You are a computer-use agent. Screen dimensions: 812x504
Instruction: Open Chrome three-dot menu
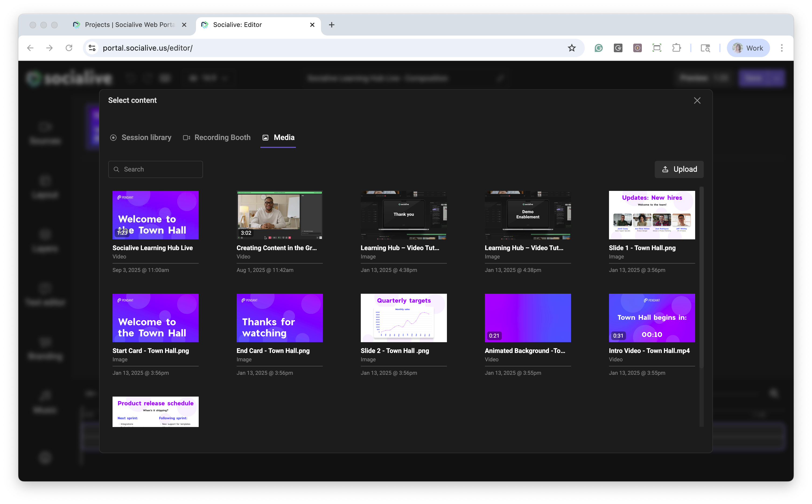point(781,48)
